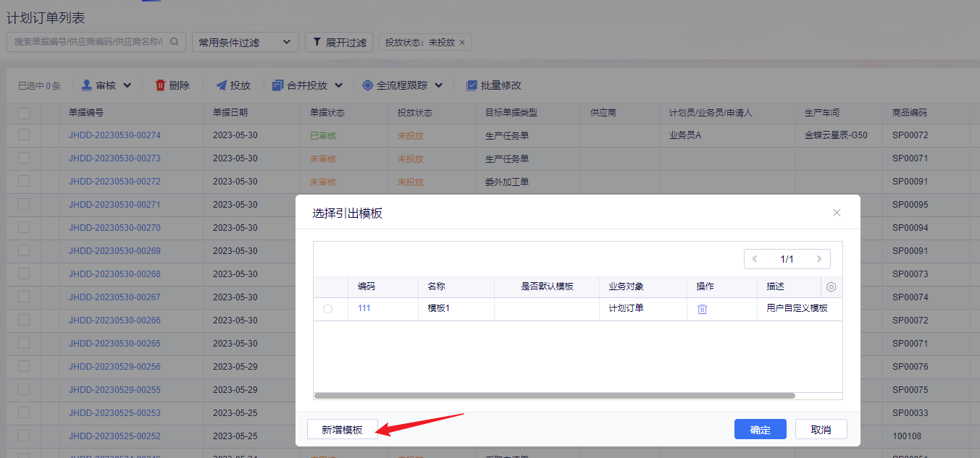Open order JHDD-20230525-00252
This screenshot has height=458, width=980.
[x=114, y=436]
